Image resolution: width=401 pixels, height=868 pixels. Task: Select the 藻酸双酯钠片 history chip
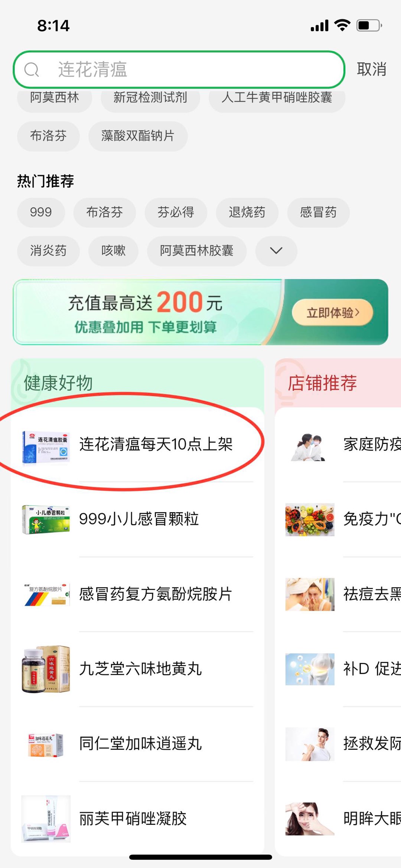pyautogui.click(x=138, y=136)
